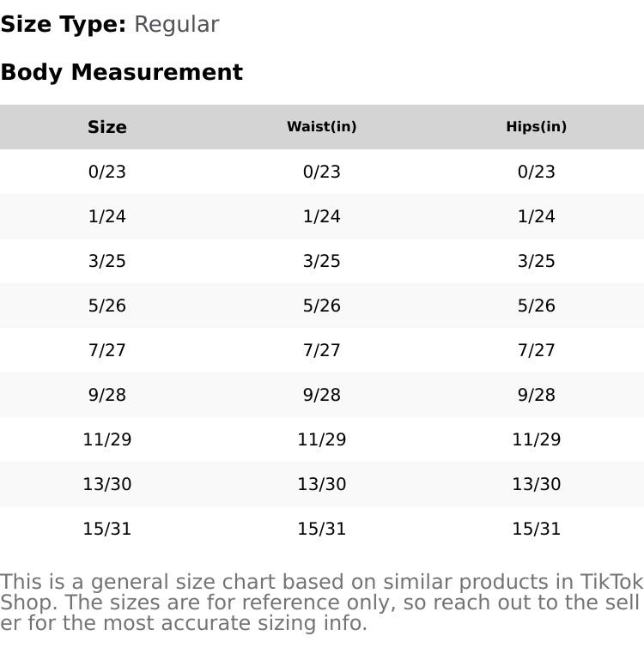Select size 0/23 in Size column
The image size is (644, 654).
coord(107,172)
